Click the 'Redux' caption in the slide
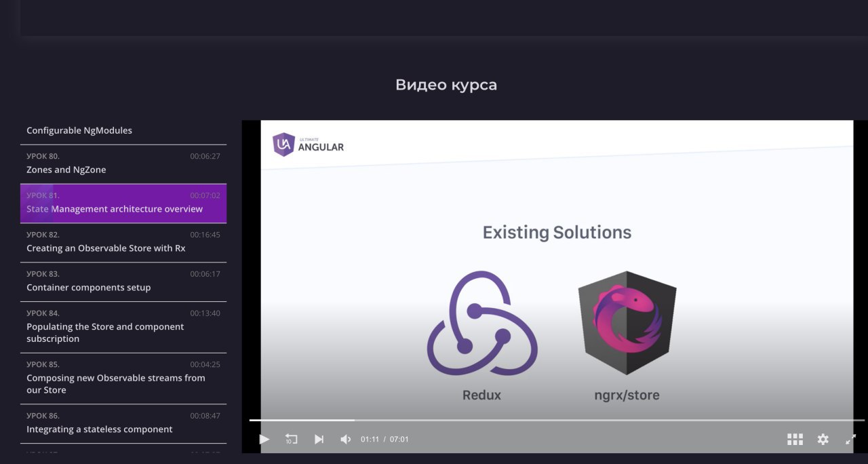Viewport: 868px width, 464px height. click(x=481, y=395)
